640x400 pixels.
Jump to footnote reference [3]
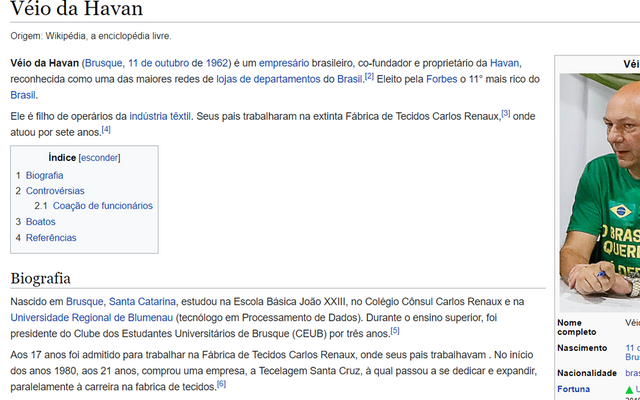pos(506,113)
